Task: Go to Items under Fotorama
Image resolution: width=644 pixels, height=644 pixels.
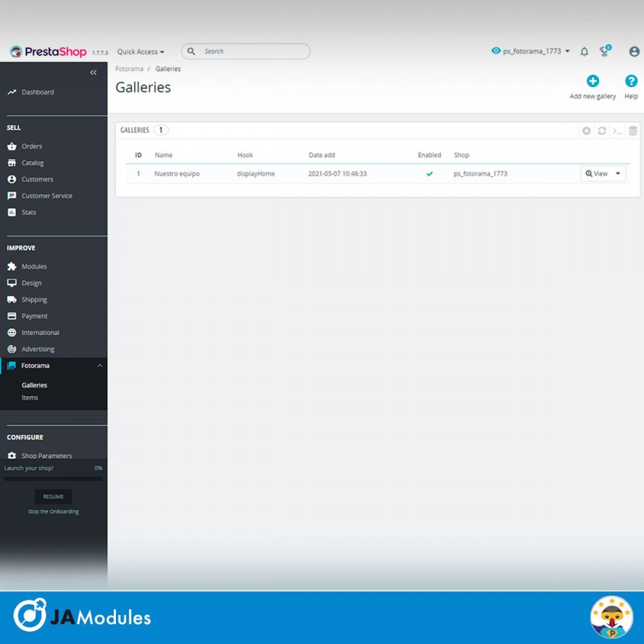Action: [x=30, y=398]
